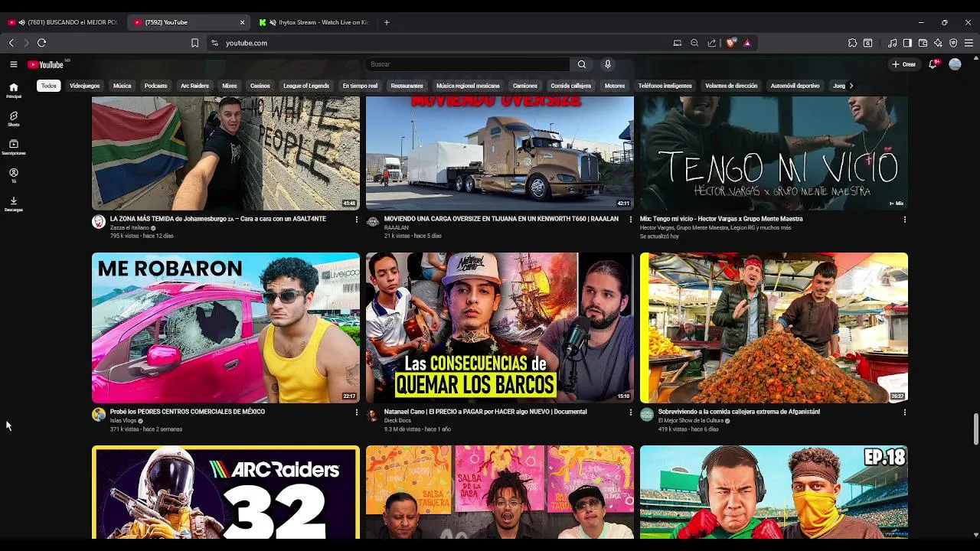This screenshot has height=551, width=980.
Task: Open options for Islas Vlogs video
Action: (356, 412)
